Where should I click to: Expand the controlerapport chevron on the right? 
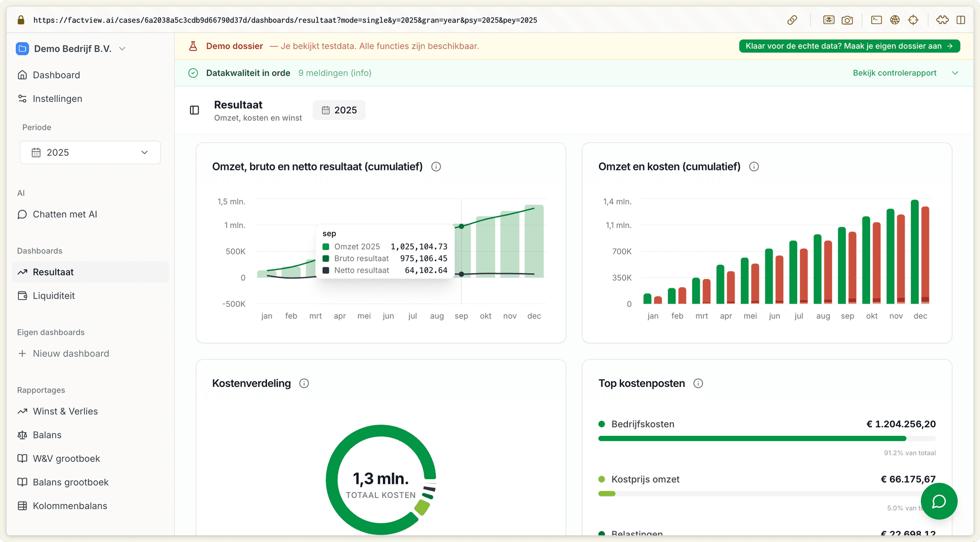(x=955, y=73)
